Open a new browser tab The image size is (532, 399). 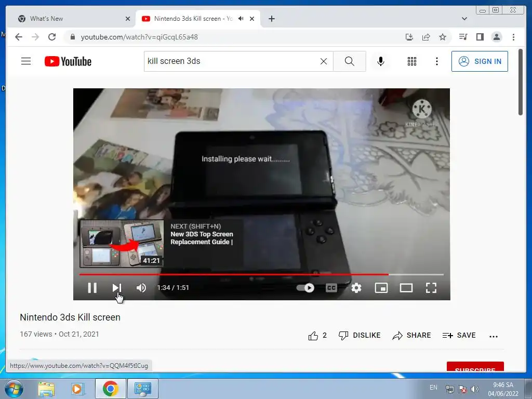coord(271,19)
